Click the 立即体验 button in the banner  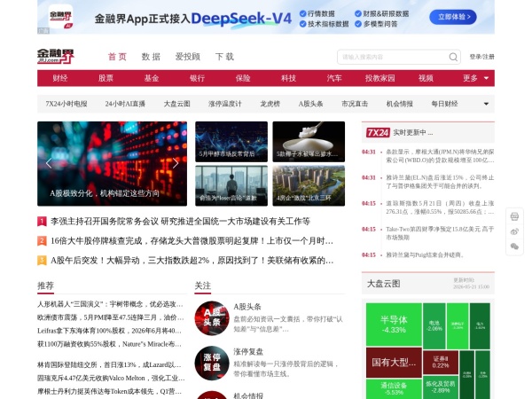pyautogui.click(x=453, y=17)
